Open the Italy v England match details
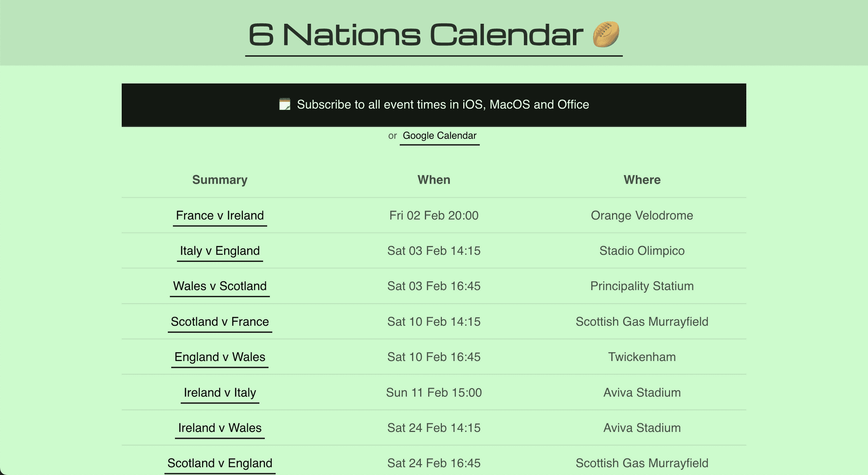 (220, 251)
